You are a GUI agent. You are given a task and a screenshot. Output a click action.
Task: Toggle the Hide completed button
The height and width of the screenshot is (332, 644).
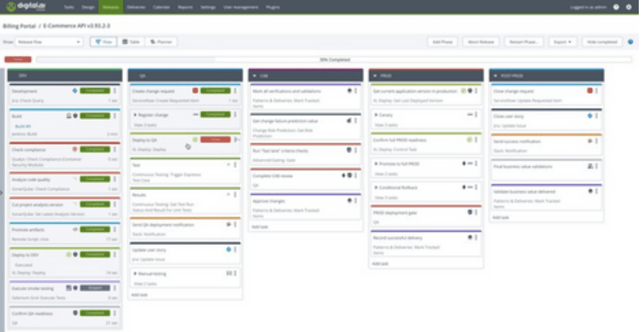pos(602,42)
